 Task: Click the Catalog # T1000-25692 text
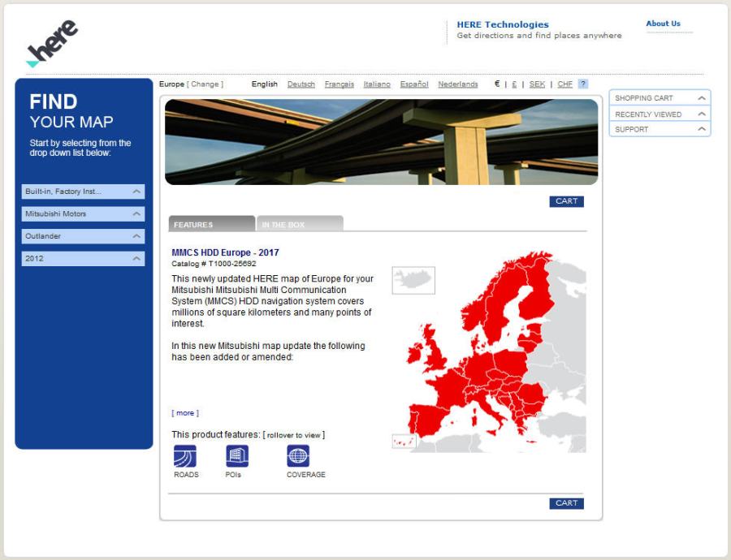pyautogui.click(x=214, y=264)
